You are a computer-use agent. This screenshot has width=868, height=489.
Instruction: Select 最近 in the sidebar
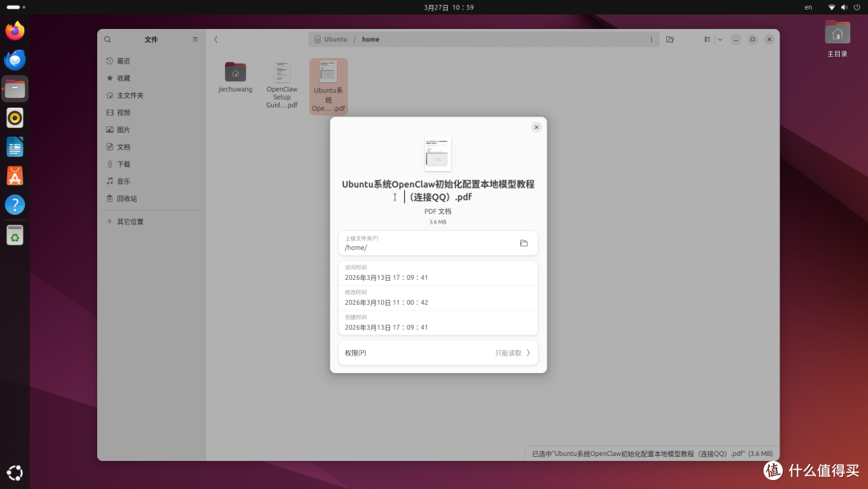[150, 61]
